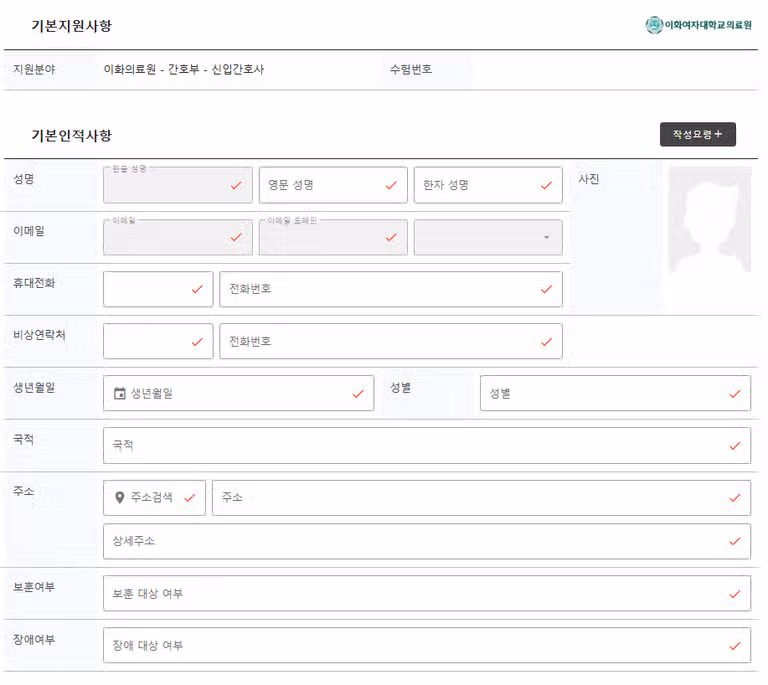This screenshot has width=768, height=685.
Task: Click the 영문 성명 input field
Action: 333,185
